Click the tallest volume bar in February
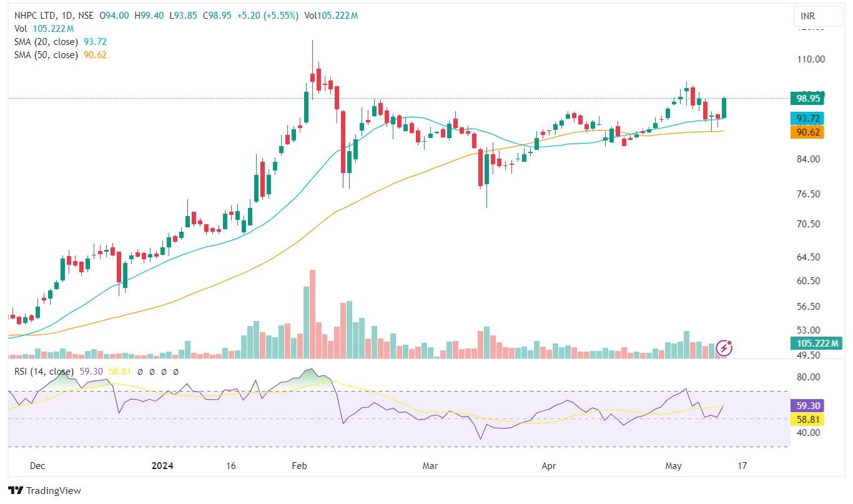853x504 pixels. tap(312, 314)
